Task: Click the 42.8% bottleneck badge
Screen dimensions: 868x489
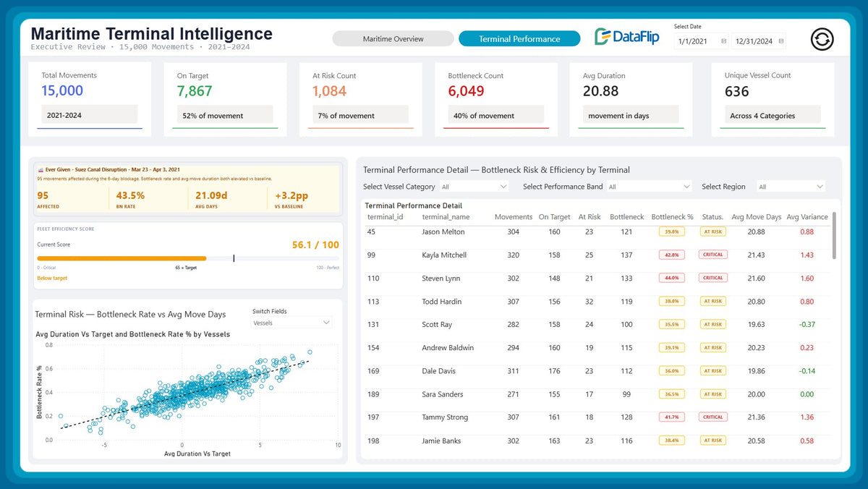Action: [x=672, y=255]
